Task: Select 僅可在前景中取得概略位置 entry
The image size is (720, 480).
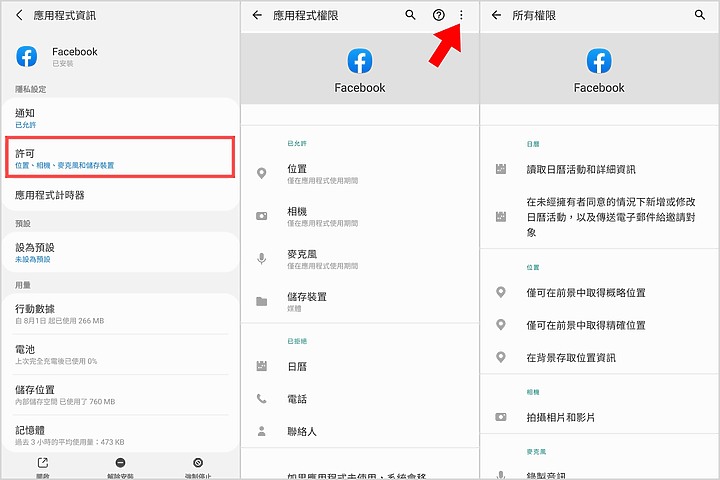Action: 599,292
